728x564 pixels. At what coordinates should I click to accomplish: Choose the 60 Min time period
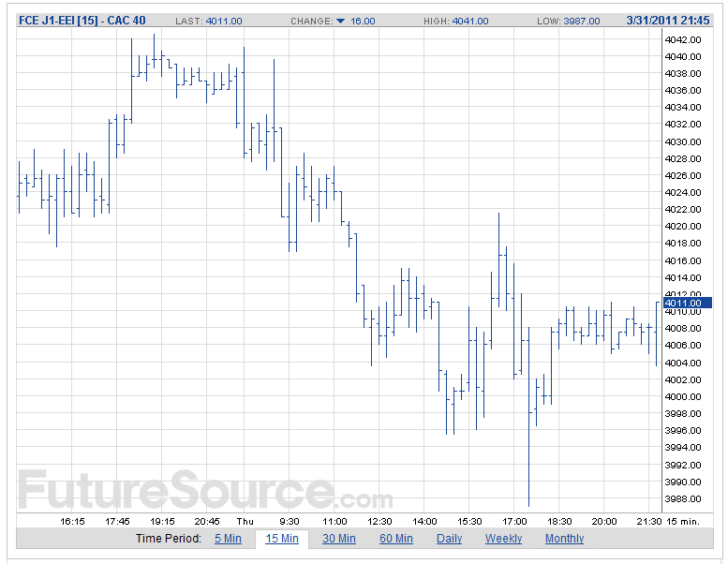click(396, 539)
